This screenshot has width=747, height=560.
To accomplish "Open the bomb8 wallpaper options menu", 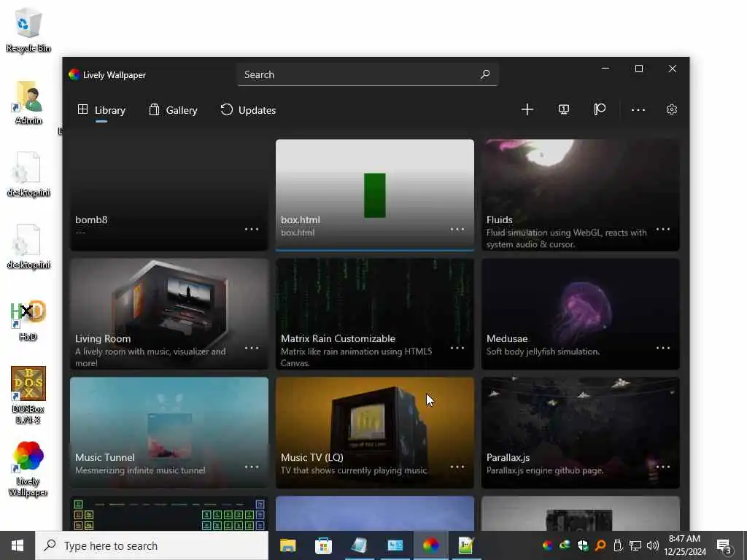I will click(x=252, y=229).
